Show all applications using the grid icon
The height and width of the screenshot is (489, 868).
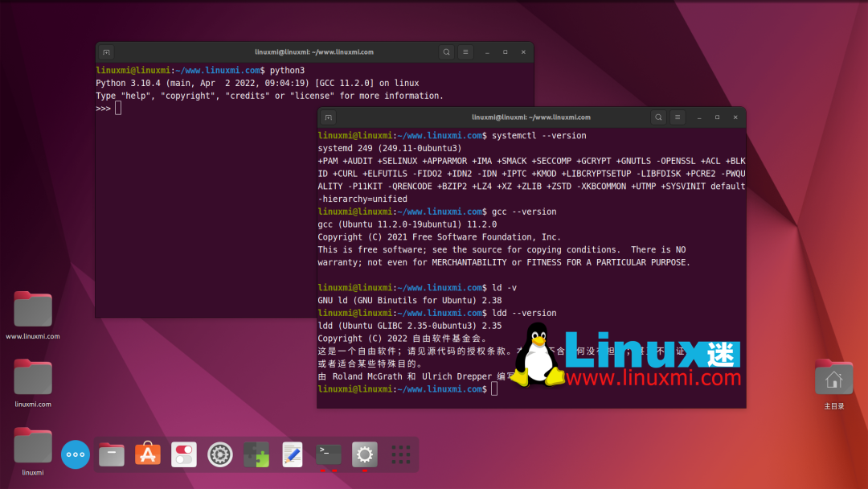(x=400, y=454)
